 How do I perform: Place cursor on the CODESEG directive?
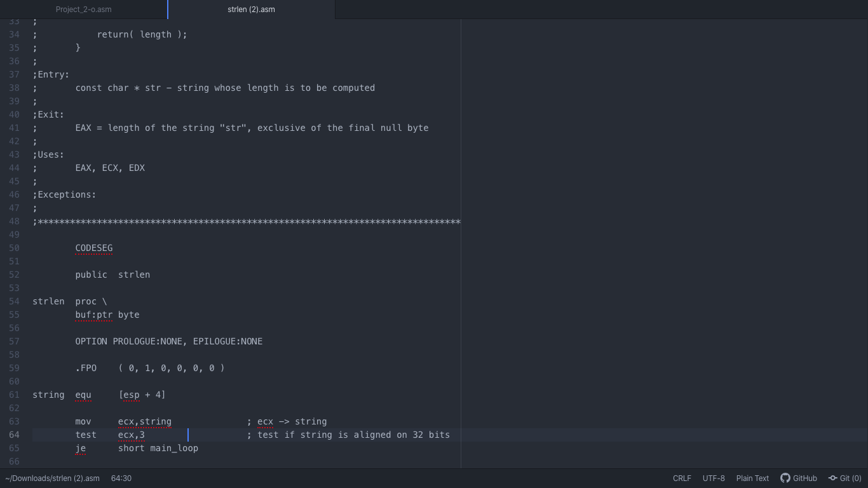tap(93, 248)
